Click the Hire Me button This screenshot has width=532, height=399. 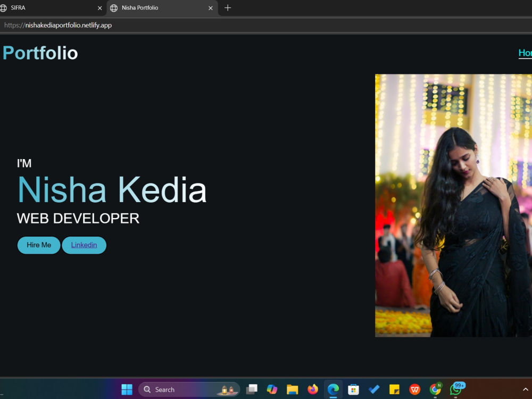point(39,245)
